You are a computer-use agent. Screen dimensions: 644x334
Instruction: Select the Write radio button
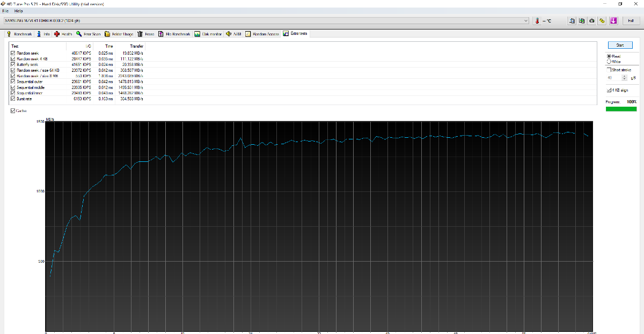pos(609,62)
